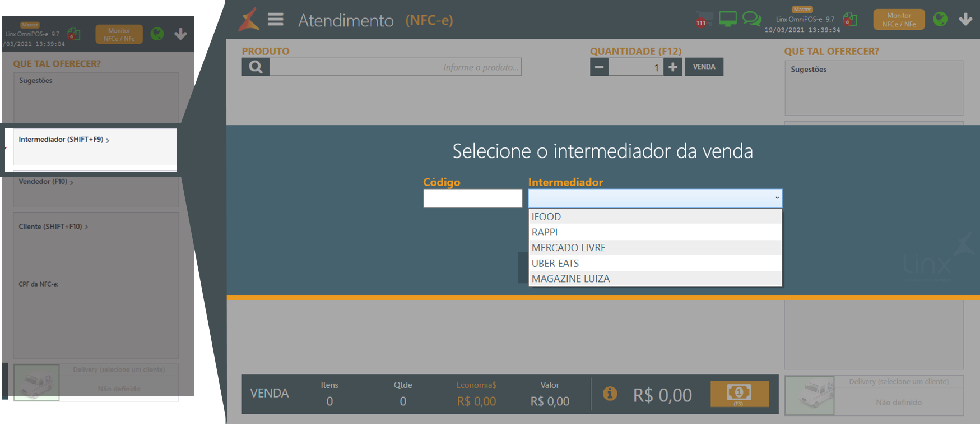Click the 'Atendimento' title text
This screenshot has width=980, height=425.
[346, 20]
